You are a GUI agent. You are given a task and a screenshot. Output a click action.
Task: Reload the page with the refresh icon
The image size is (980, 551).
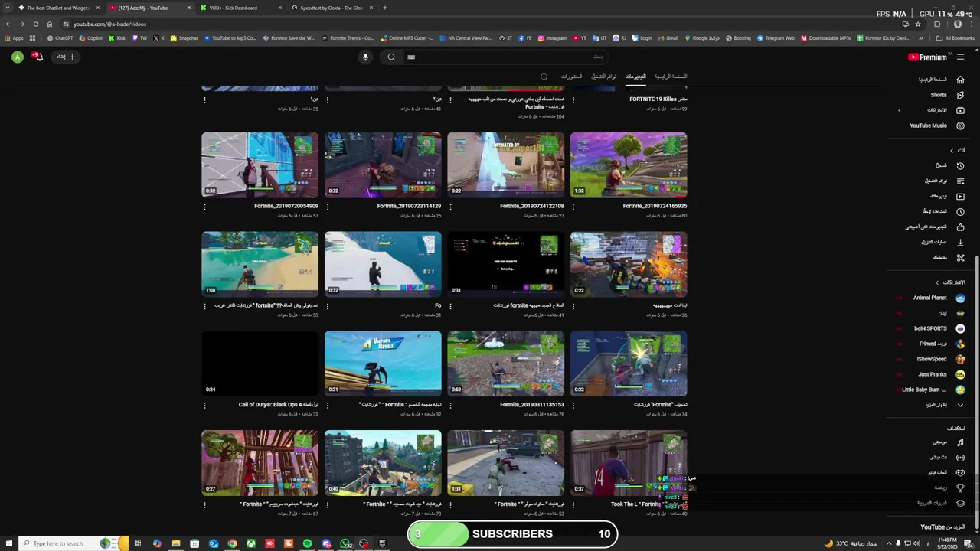pos(35,24)
